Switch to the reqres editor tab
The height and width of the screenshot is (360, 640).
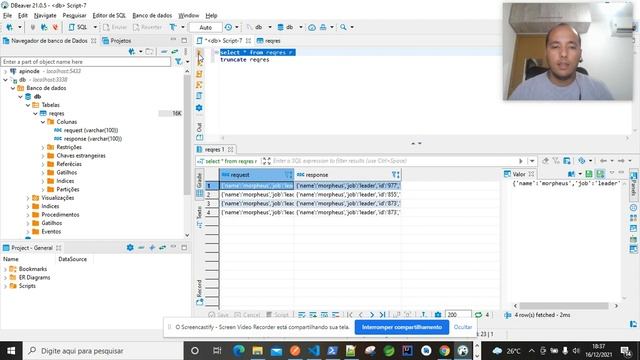tap(269, 41)
